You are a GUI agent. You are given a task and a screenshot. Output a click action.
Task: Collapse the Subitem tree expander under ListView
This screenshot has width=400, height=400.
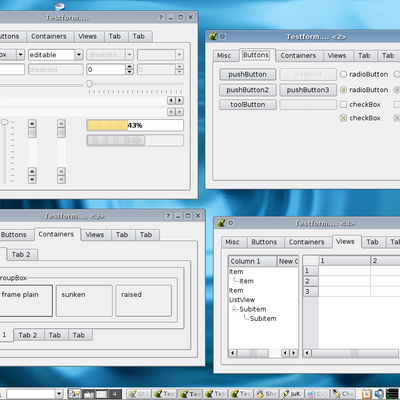(234, 309)
